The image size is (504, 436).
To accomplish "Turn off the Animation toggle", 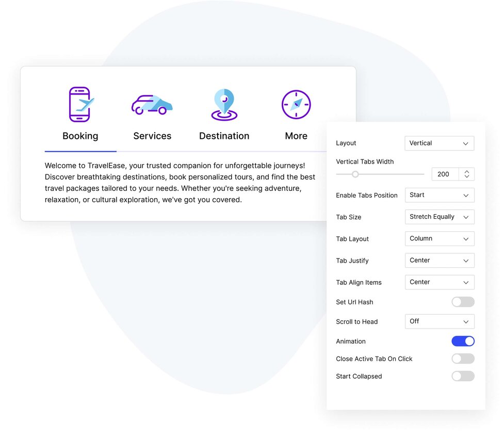I will pyautogui.click(x=463, y=341).
